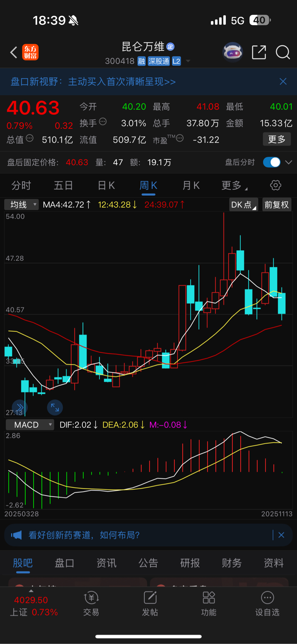Switch to the 日K tab

[x=106, y=186]
